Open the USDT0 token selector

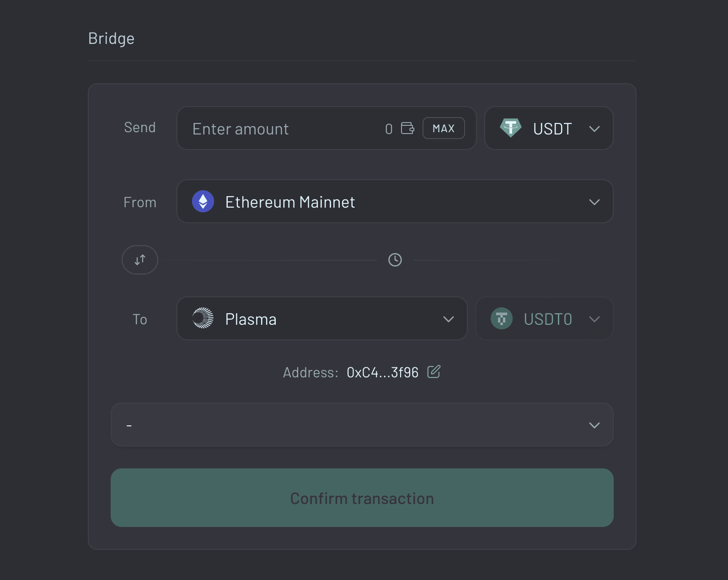click(x=594, y=319)
